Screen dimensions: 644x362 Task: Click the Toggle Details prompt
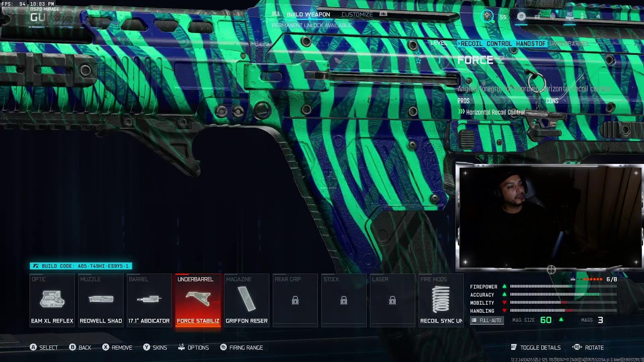(x=536, y=347)
